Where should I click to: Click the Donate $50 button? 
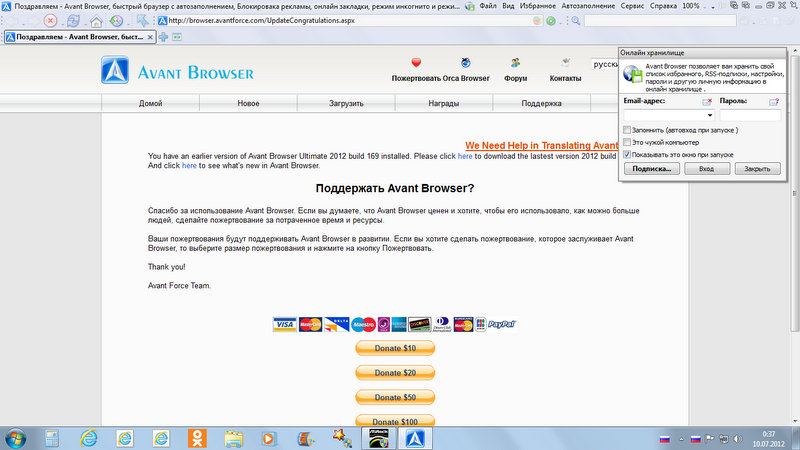coord(395,397)
